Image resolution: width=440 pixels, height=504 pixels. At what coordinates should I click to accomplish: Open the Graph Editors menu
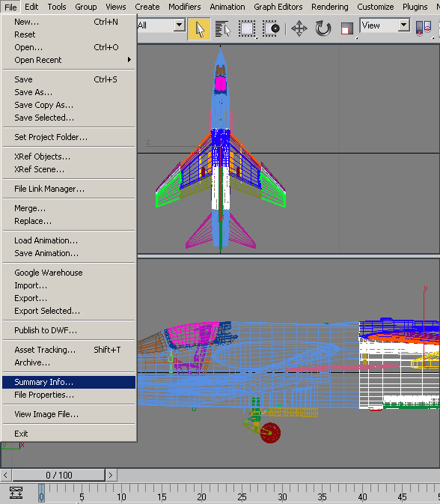[x=278, y=7]
